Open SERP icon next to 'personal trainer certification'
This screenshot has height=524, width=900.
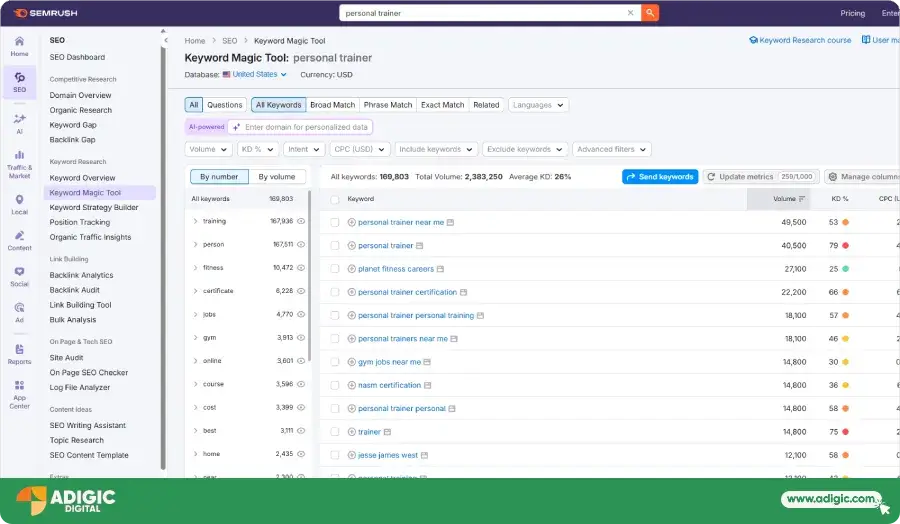click(464, 292)
